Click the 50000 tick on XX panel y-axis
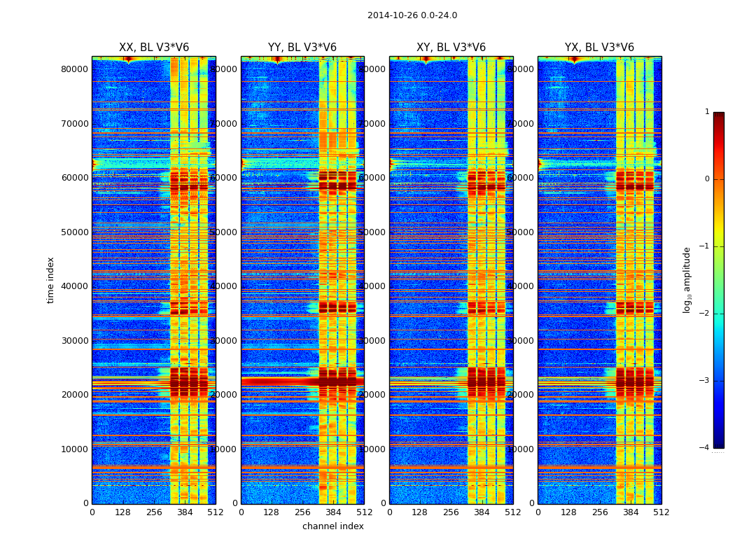The height and width of the screenshot is (560, 735). pos(75,232)
